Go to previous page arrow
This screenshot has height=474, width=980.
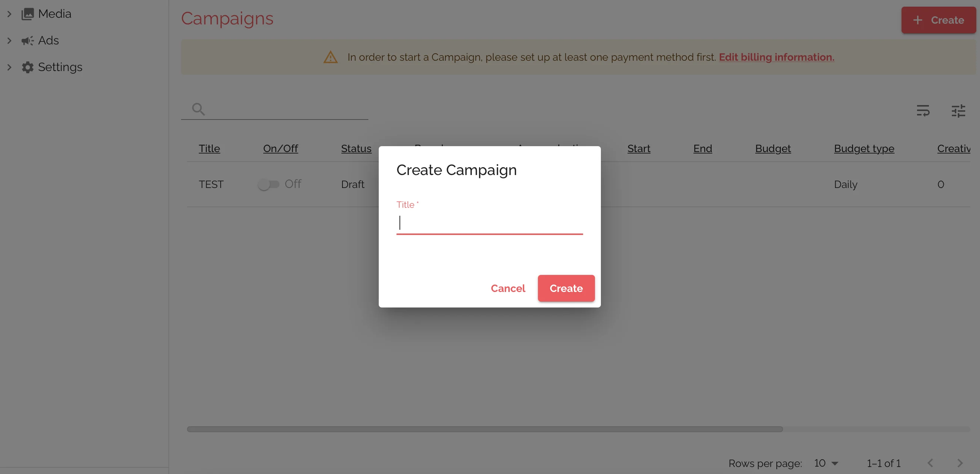(x=930, y=463)
